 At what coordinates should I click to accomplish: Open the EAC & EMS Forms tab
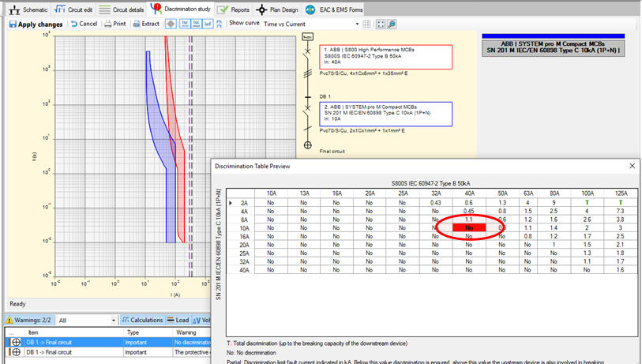334,9
